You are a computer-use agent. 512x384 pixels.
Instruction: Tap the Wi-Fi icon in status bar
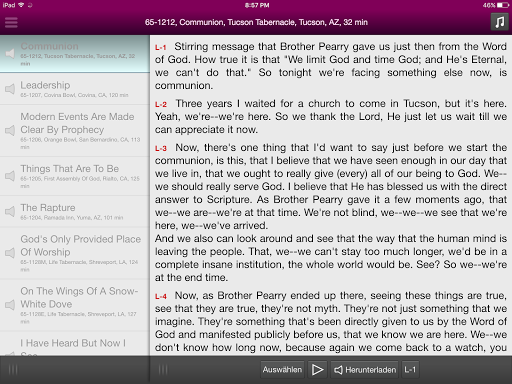click(21, 5)
